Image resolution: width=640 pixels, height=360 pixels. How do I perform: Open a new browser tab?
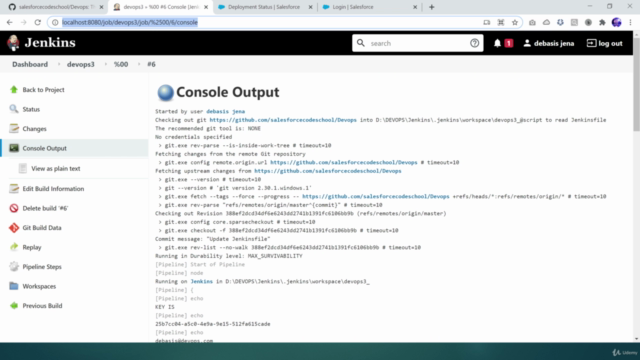[x=431, y=7]
